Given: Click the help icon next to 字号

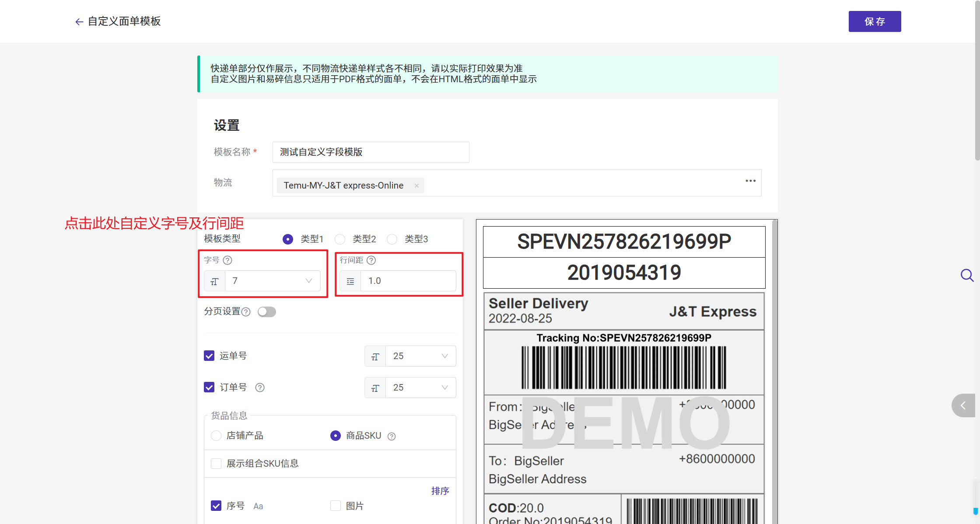Looking at the screenshot, I should [x=227, y=260].
